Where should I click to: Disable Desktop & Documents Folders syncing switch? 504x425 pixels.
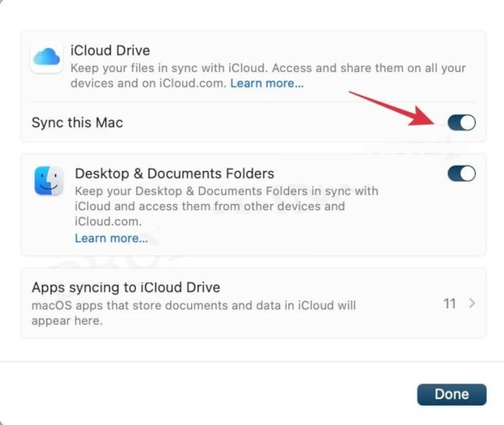(x=462, y=174)
